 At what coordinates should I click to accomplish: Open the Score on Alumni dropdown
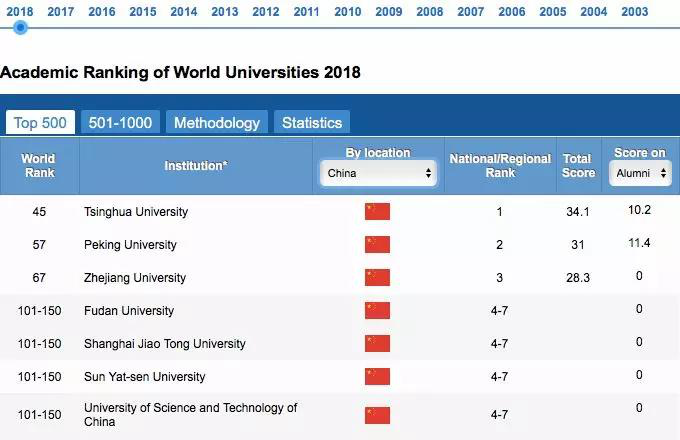tap(638, 173)
